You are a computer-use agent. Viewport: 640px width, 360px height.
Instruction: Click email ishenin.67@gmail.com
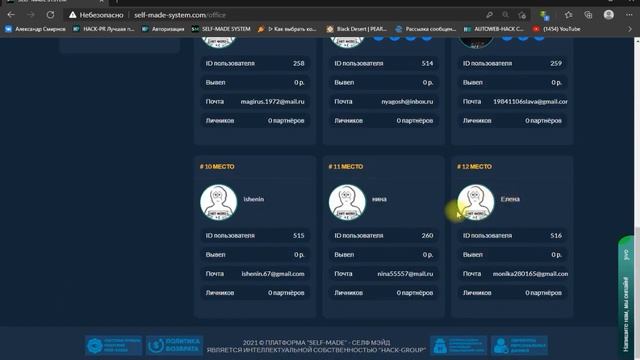click(273, 274)
